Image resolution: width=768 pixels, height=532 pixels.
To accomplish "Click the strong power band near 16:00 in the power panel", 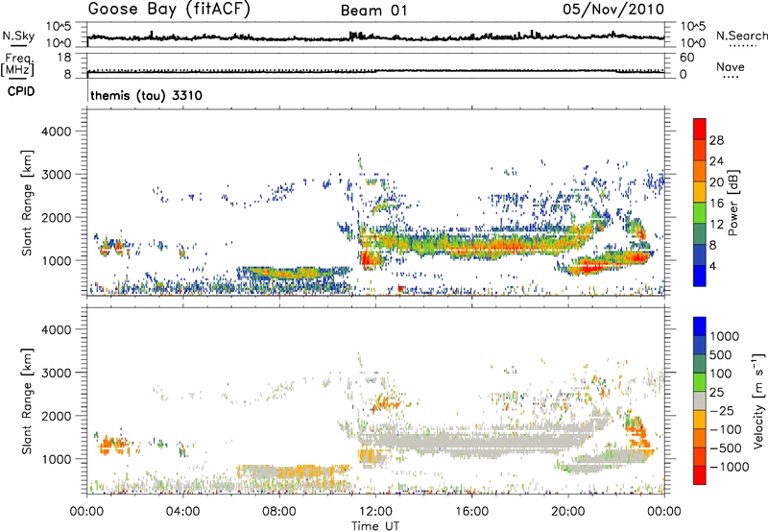I will tap(471, 244).
